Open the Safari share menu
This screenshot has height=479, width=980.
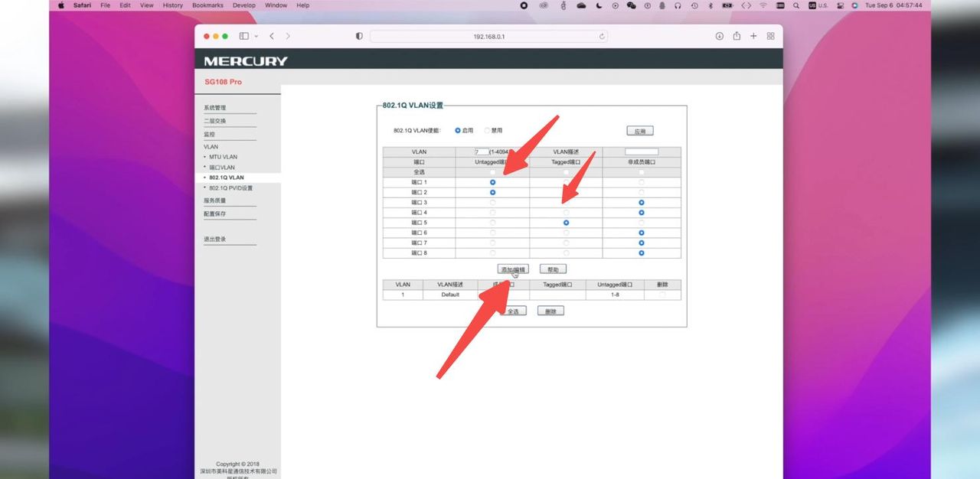(x=737, y=36)
